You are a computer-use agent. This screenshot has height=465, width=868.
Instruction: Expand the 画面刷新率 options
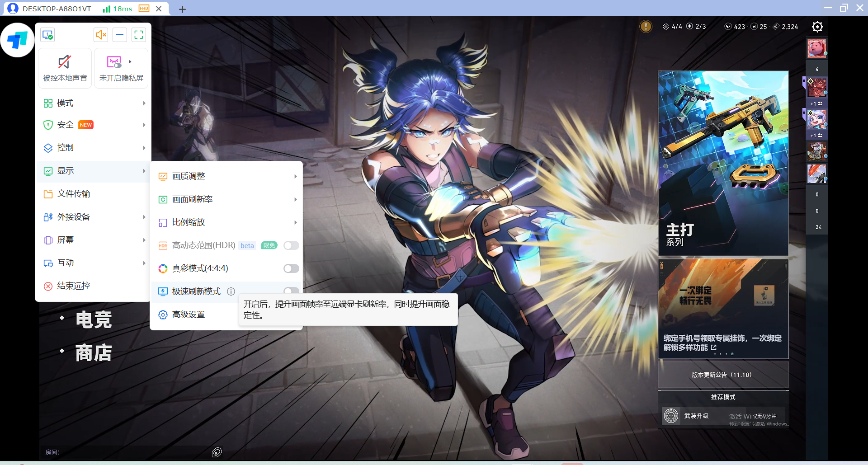(227, 199)
